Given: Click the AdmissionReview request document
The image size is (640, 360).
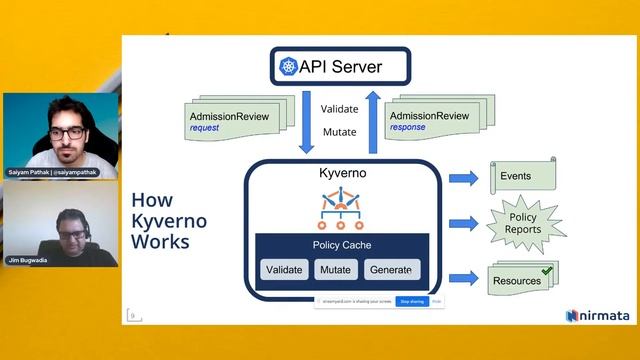Looking at the screenshot, I should point(240,118).
